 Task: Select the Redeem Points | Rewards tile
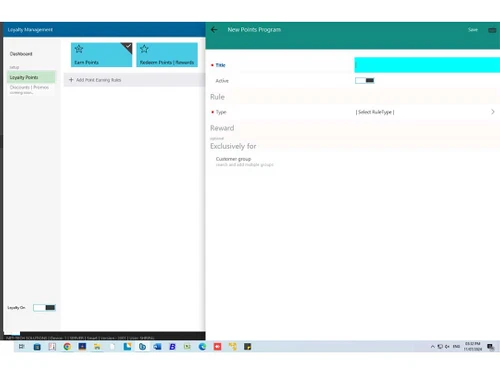pos(167,55)
